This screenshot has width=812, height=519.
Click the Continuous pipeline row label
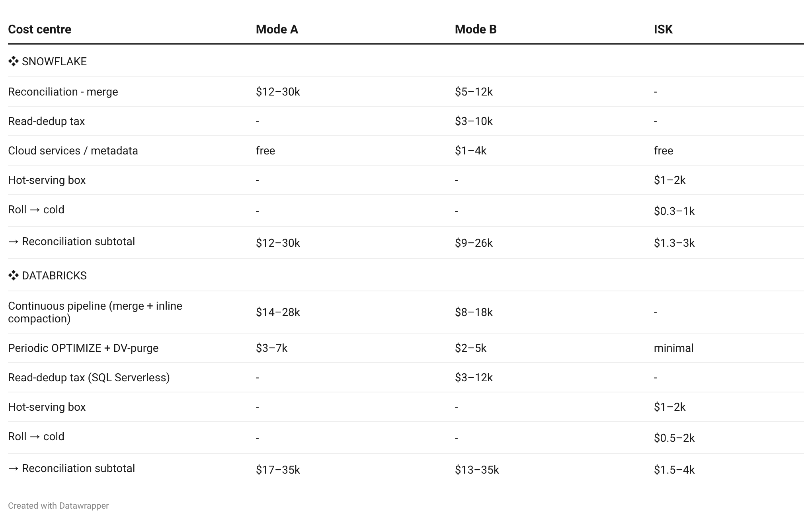[95, 312]
